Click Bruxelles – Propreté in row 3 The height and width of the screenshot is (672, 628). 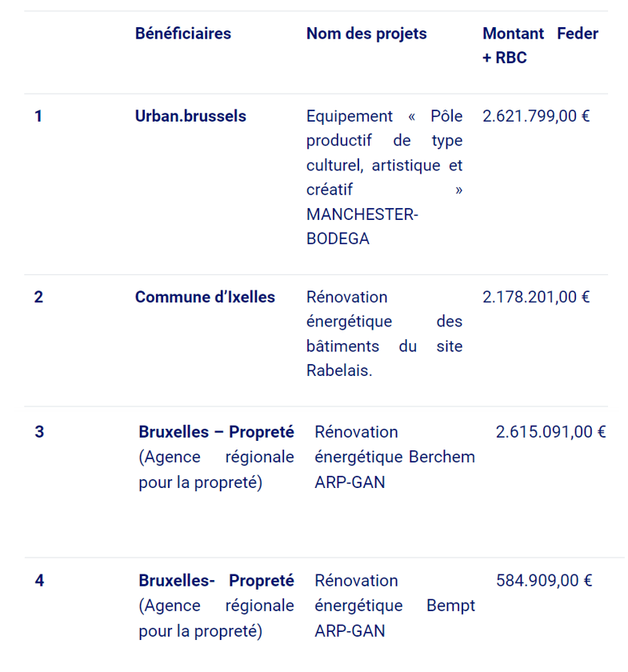[216, 432]
